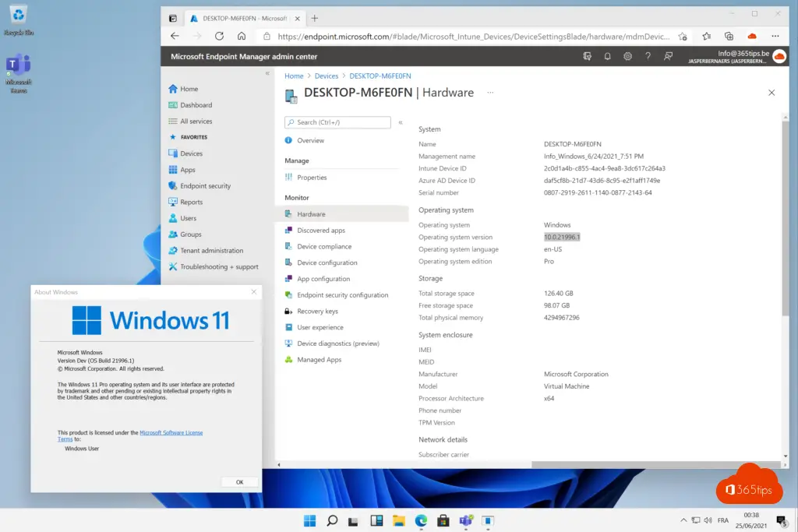Open notifications bell in admin center
This screenshot has width=798, height=532.
coord(607,56)
